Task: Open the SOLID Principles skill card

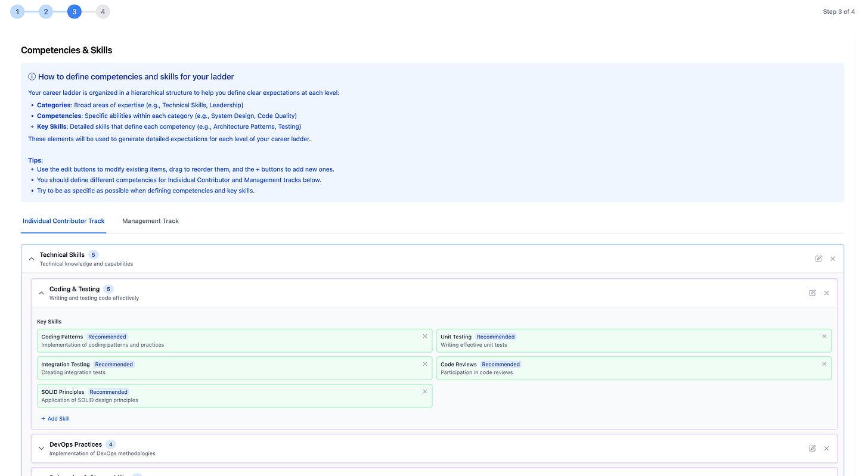Action: pyautogui.click(x=234, y=396)
